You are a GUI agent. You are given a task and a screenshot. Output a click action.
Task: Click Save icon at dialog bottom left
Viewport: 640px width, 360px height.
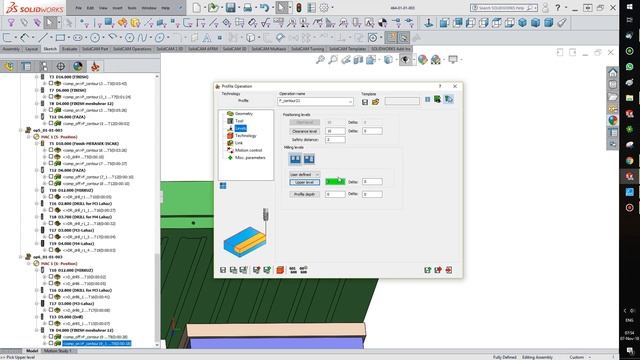click(x=223, y=270)
